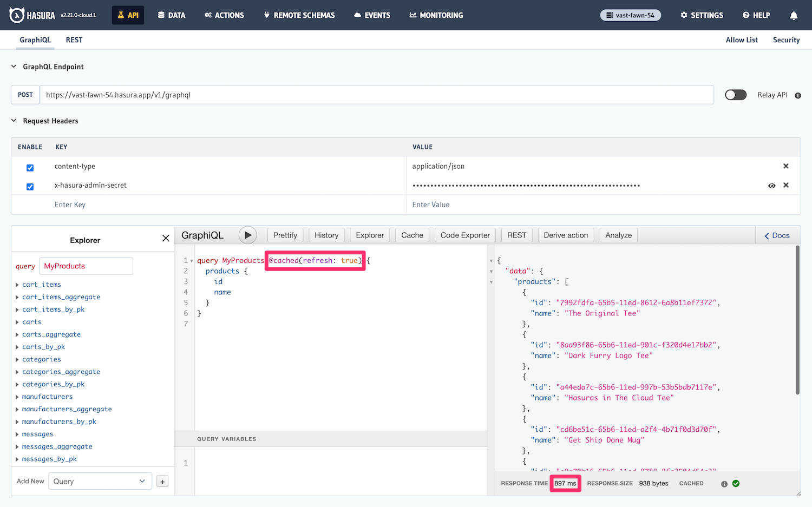
Task: Open the REMOTE SCHEMAS page
Action: click(299, 15)
